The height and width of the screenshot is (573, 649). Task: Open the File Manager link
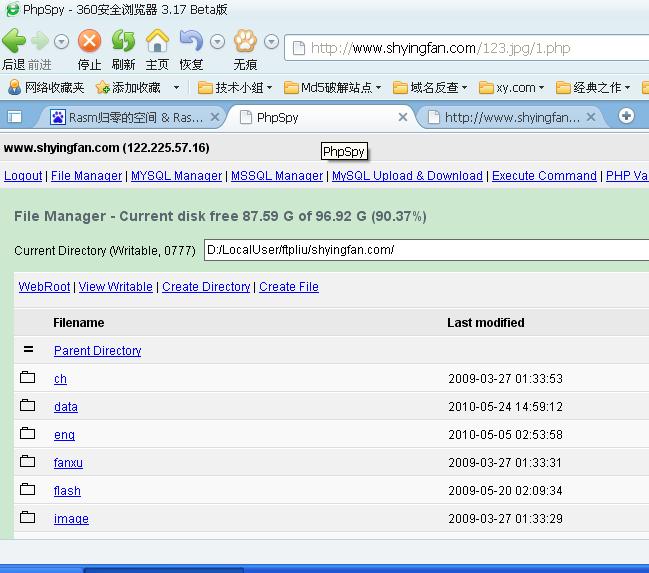87,176
